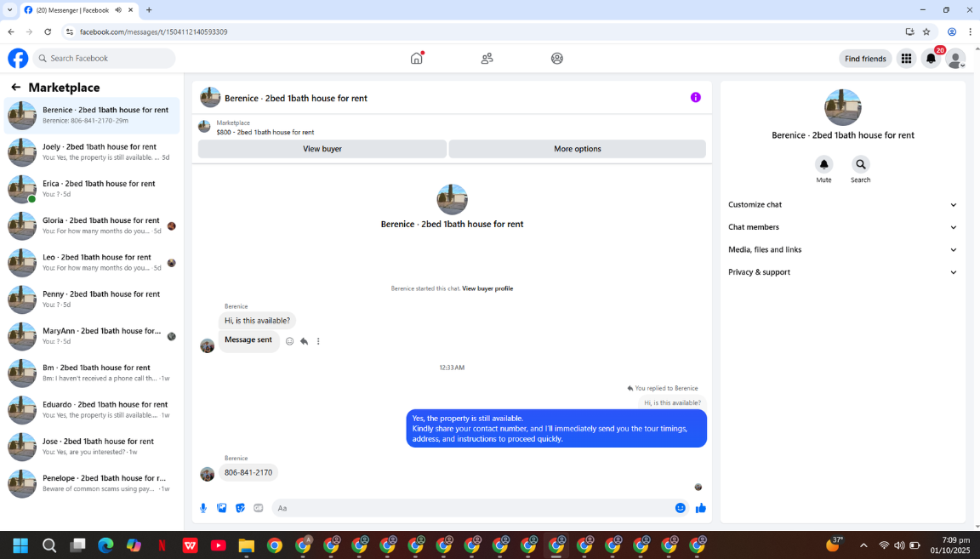980x559 pixels.
Task: Click the 806-841-2170 message bubble
Action: pyautogui.click(x=248, y=473)
